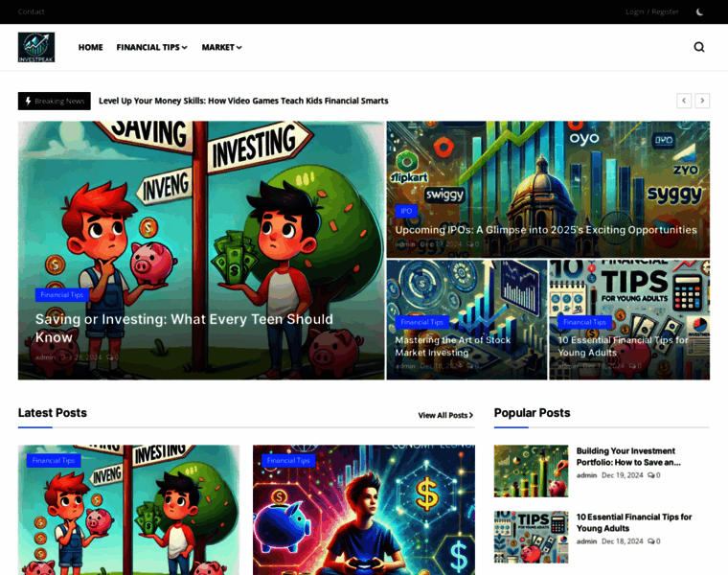Open Saving or Investing featured article title

tap(184, 328)
